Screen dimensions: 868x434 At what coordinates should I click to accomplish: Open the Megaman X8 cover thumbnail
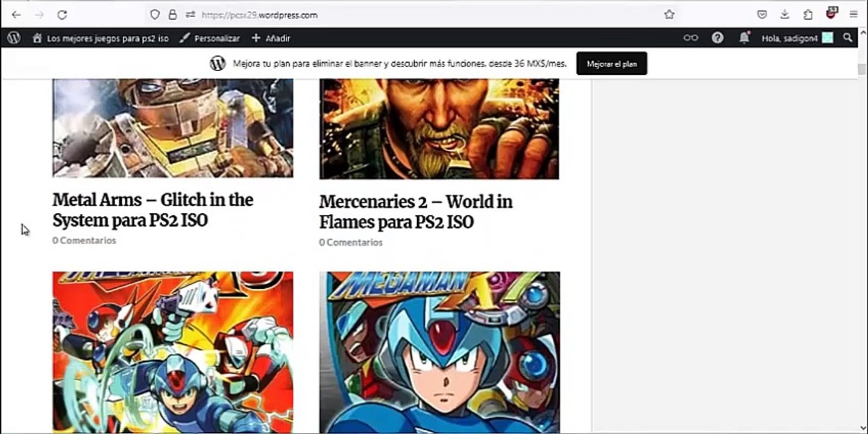pyautogui.click(x=173, y=352)
